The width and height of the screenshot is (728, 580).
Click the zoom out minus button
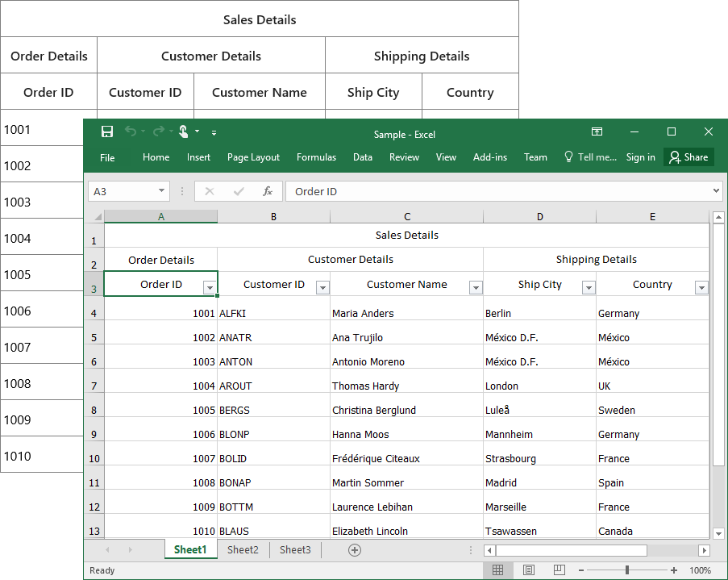(580, 570)
